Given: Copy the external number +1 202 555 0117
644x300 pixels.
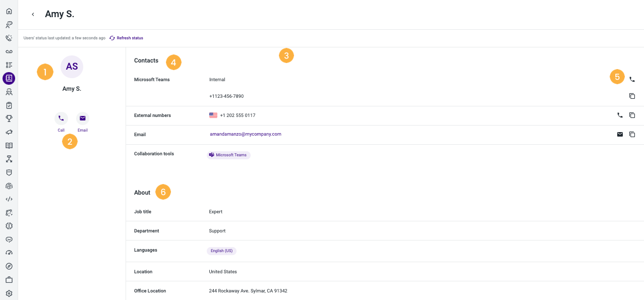Looking at the screenshot, I should (632, 115).
